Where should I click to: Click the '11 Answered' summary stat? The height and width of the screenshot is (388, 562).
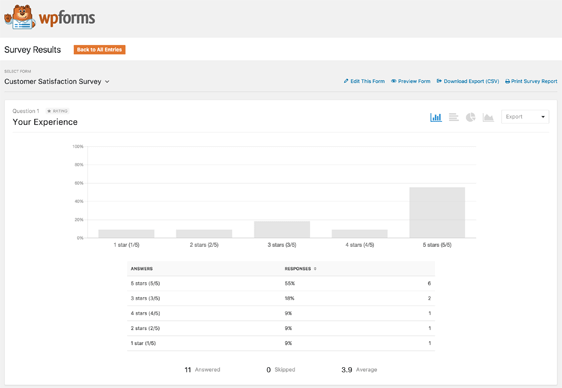[202, 370]
